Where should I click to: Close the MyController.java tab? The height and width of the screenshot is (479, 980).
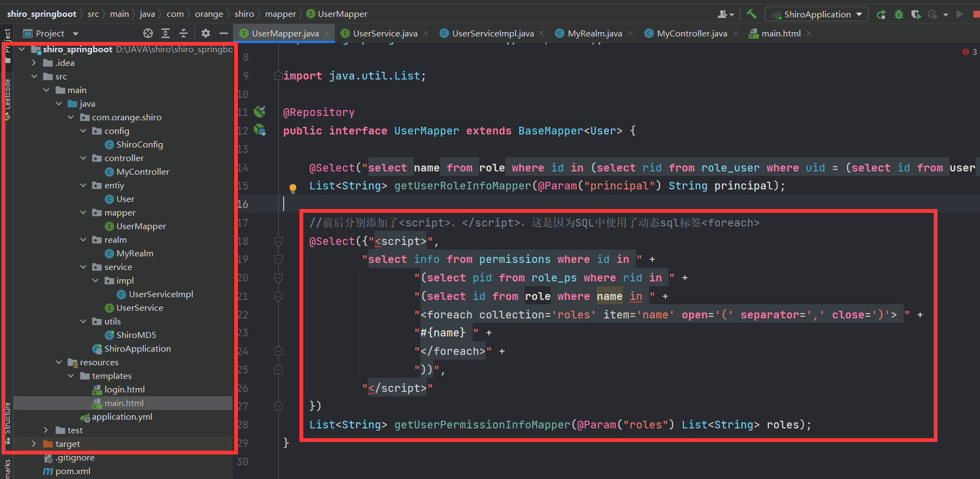tap(736, 34)
